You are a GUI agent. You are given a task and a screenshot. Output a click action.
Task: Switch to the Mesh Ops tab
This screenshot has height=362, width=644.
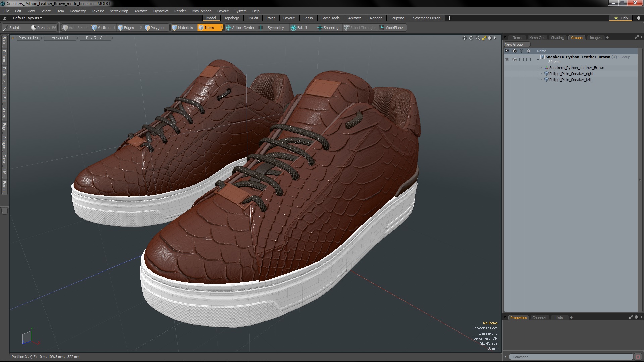click(x=537, y=38)
